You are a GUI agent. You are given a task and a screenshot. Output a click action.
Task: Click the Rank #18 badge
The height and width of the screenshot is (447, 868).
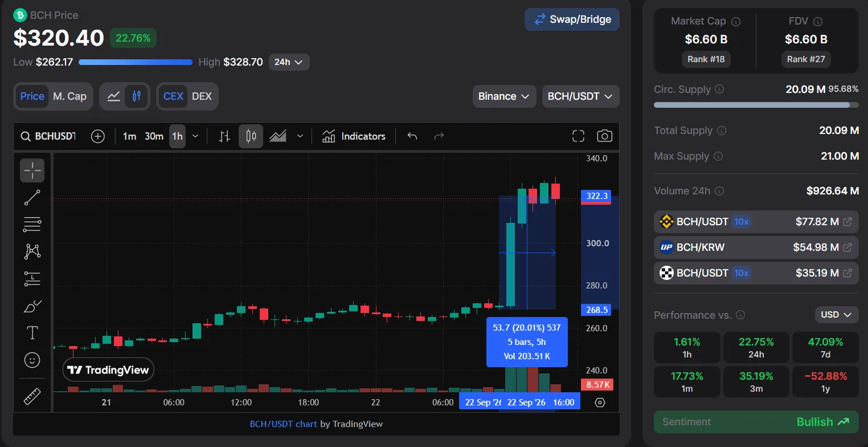point(706,59)
